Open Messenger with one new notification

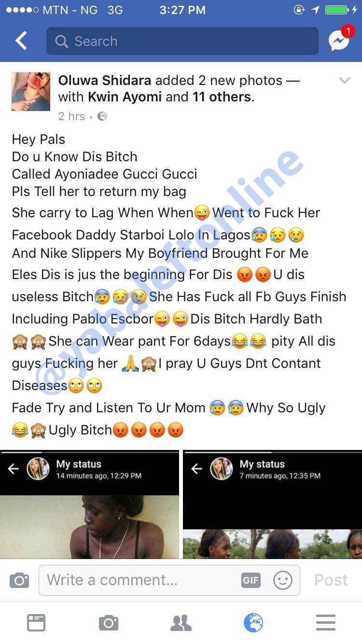pos(340,40)
